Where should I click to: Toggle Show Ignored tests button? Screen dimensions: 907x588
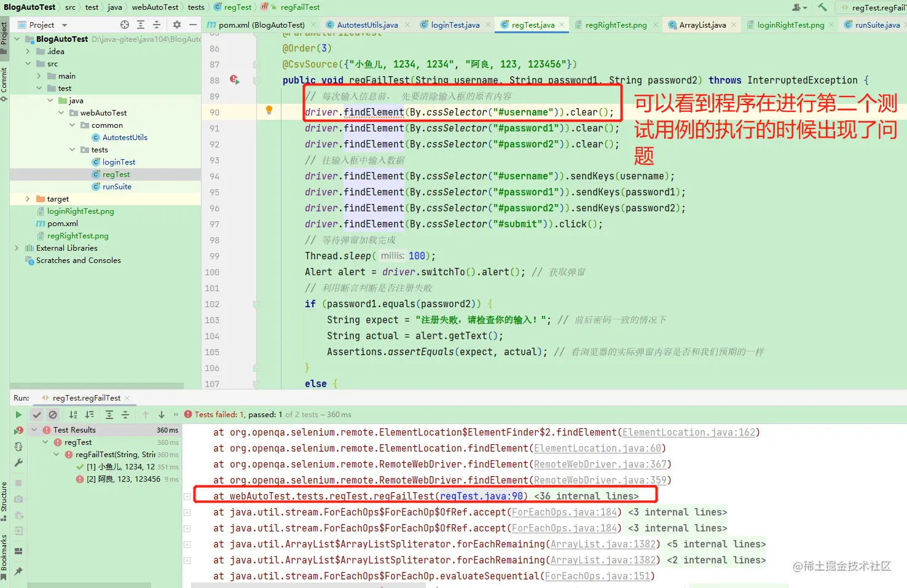(53, 415)
